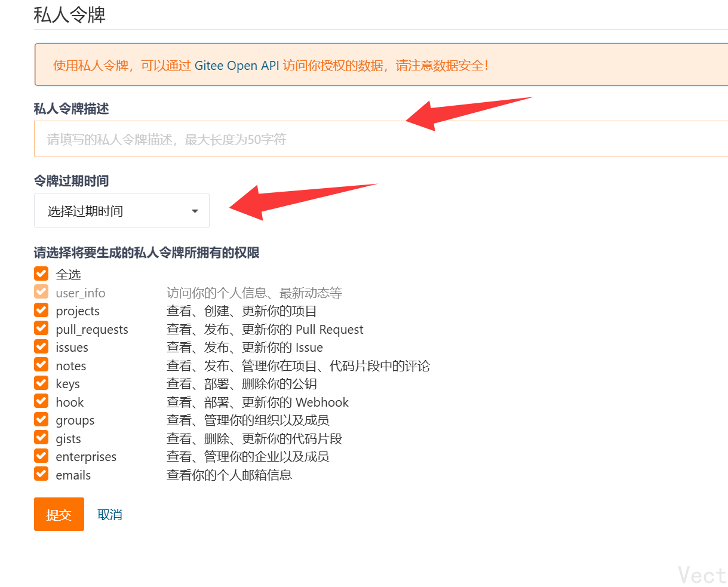Uncheck the gists permission checkbox
Viewport: 728px width, 587px height.
41,438
